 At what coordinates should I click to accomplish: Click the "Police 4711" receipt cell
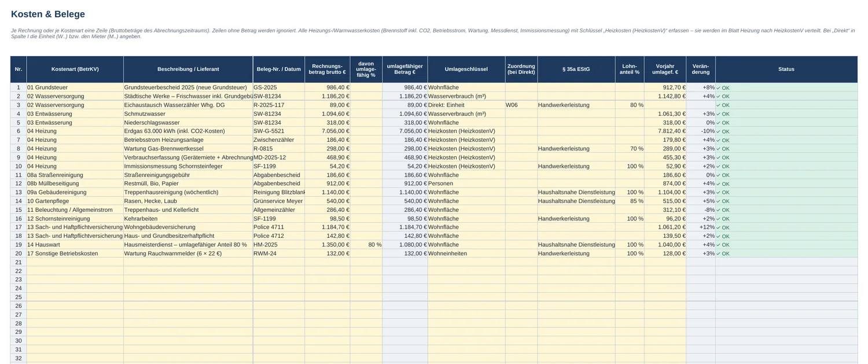(279, 227)
